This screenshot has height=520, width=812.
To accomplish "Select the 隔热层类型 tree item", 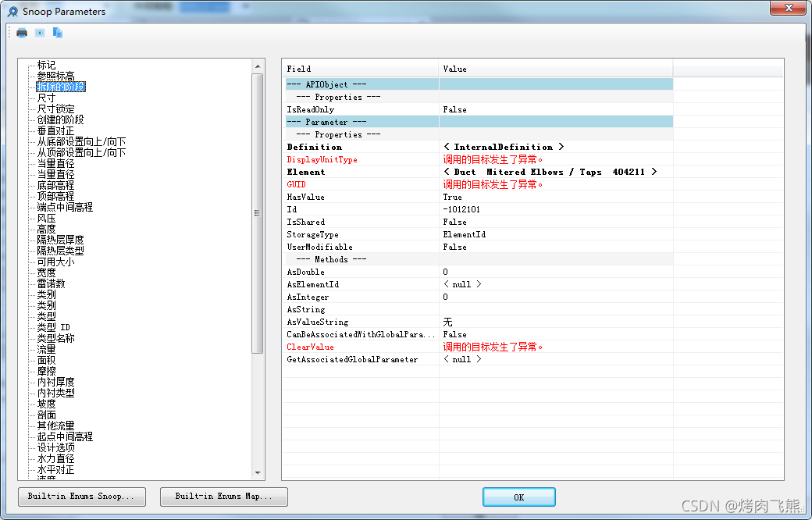I will pyautogui.click(x=60, y=251).
